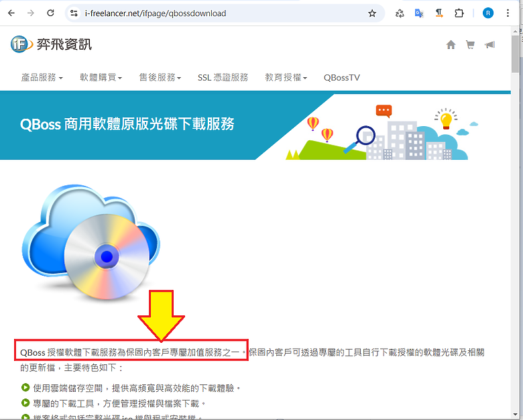Click the scrollbar down arrow
The width and height of the screenshot is (523, 420).
515,415
